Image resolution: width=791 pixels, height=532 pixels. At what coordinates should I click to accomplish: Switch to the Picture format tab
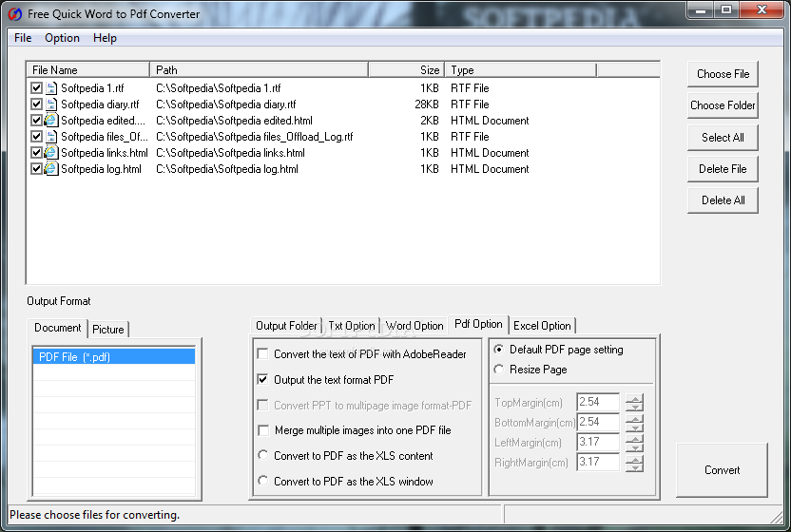point(108,330)
